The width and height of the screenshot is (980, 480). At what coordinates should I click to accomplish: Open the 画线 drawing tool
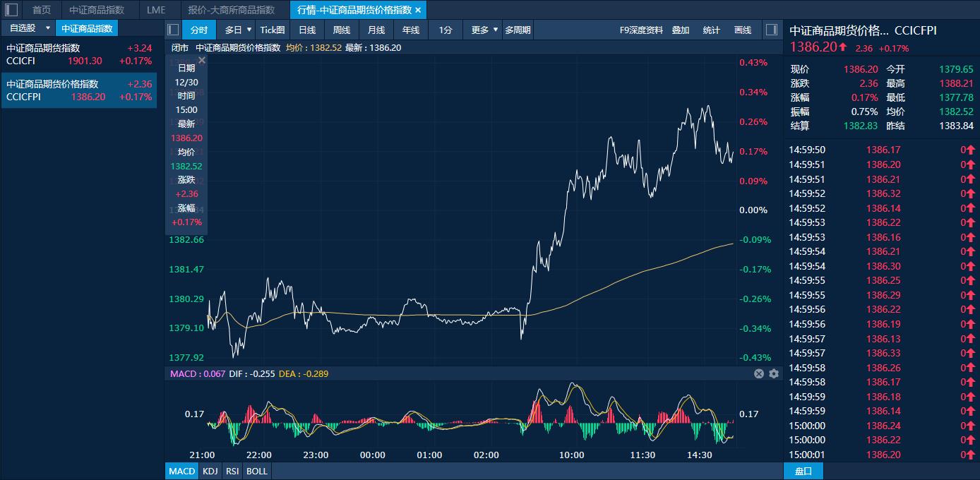coord(743,30)
